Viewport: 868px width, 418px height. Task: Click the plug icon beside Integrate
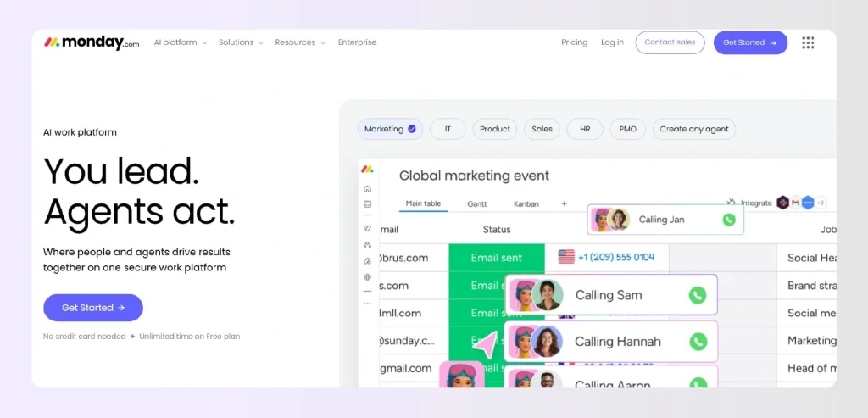[732, 203]
